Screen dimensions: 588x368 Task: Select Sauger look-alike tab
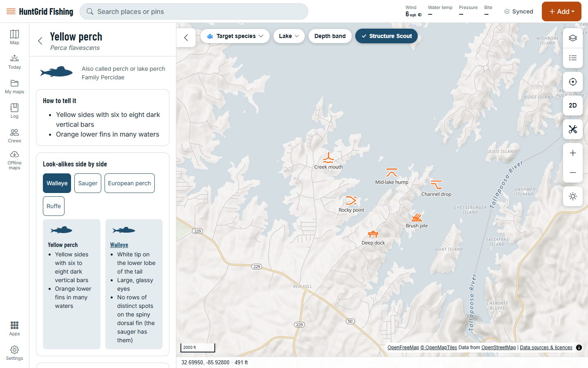pos(88,183)
